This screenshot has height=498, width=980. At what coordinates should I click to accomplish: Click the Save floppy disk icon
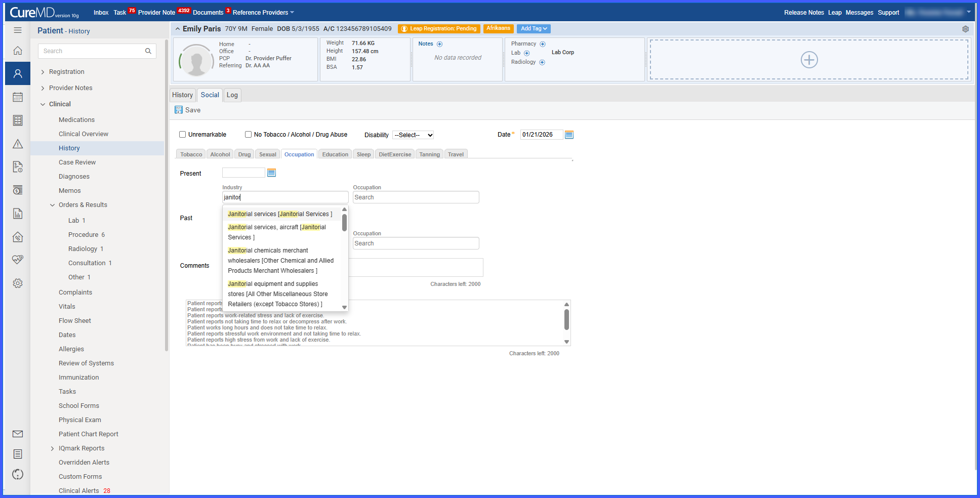(179, 110)
